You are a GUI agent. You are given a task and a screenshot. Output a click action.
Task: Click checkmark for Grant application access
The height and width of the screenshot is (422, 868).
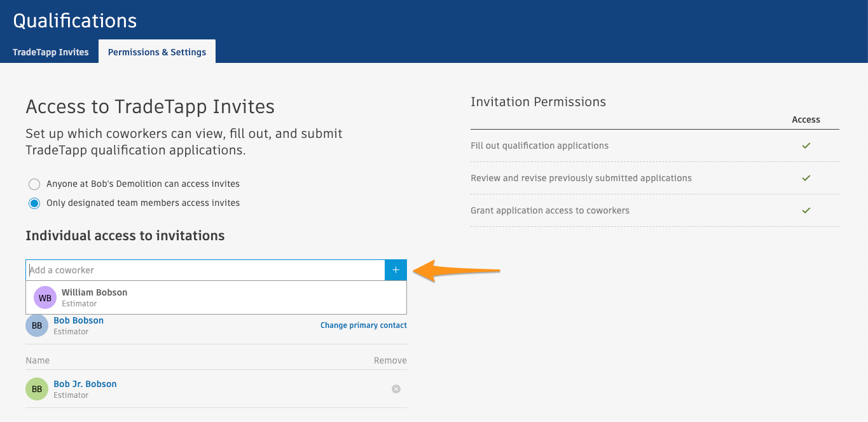[806, 210]
